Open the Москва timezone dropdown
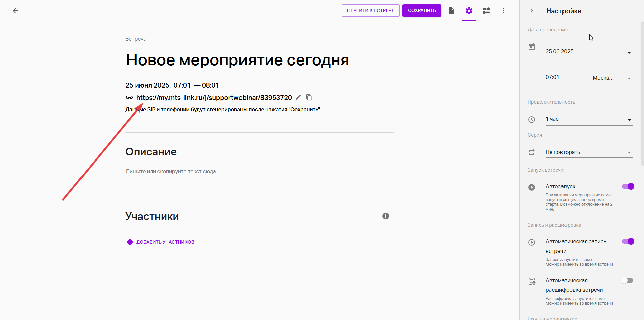 [613, 78]
